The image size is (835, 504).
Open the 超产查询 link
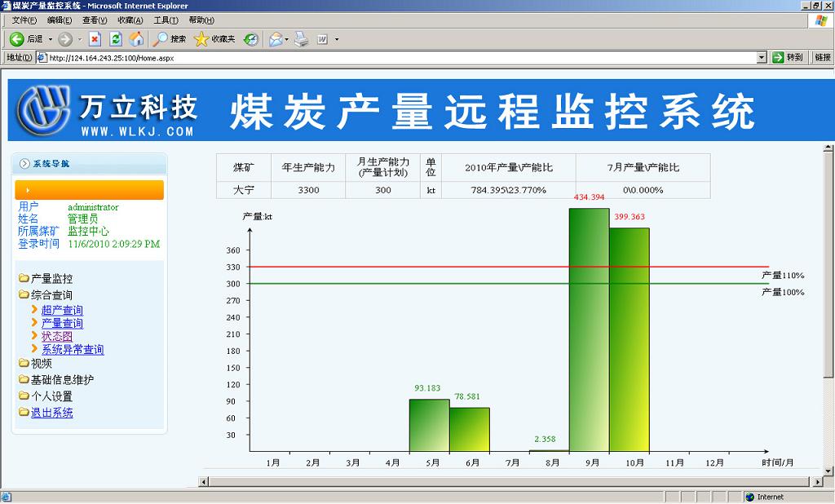(62, 311)
